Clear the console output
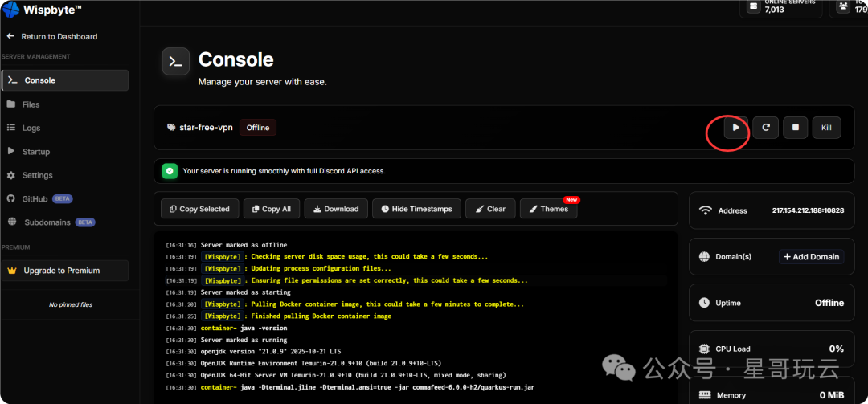The image size is (868, 404). click(490, 209)
